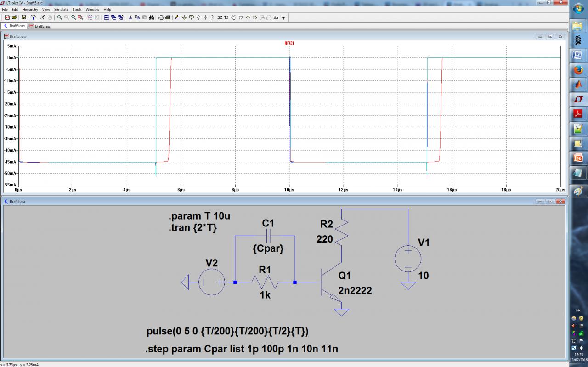Viewport: 588px width, 367px height.
Task: Click the V1 voltage source symbol
Action: [x=407, y=258]
